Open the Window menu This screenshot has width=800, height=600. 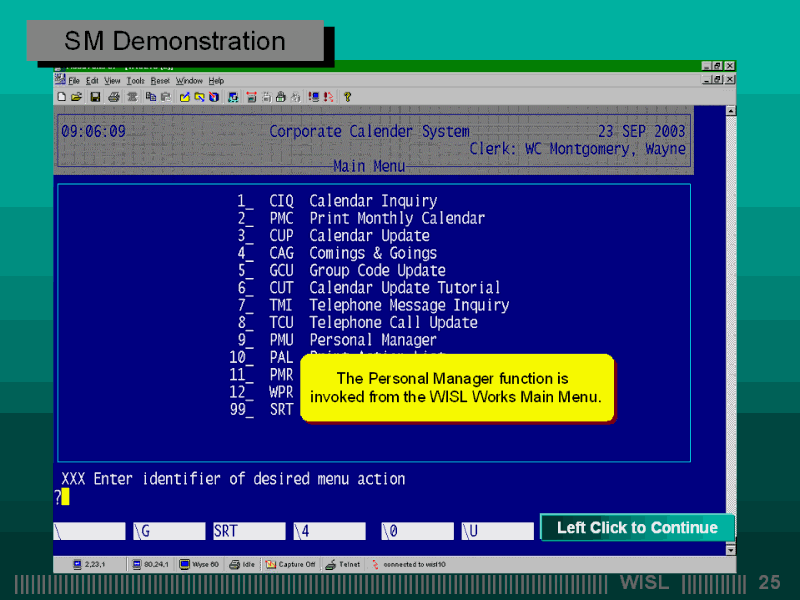pos(189,81)
